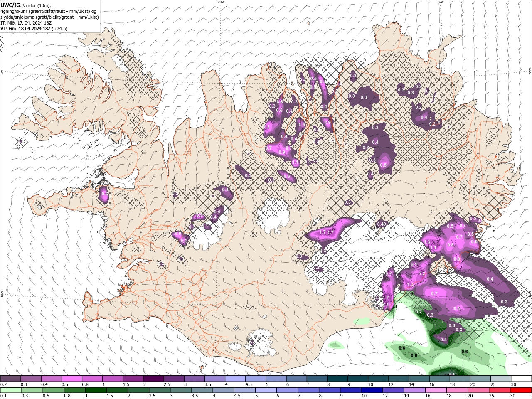
Task: Click the '4.5' label in the upper legend row
Action: [x=249, y=384]
